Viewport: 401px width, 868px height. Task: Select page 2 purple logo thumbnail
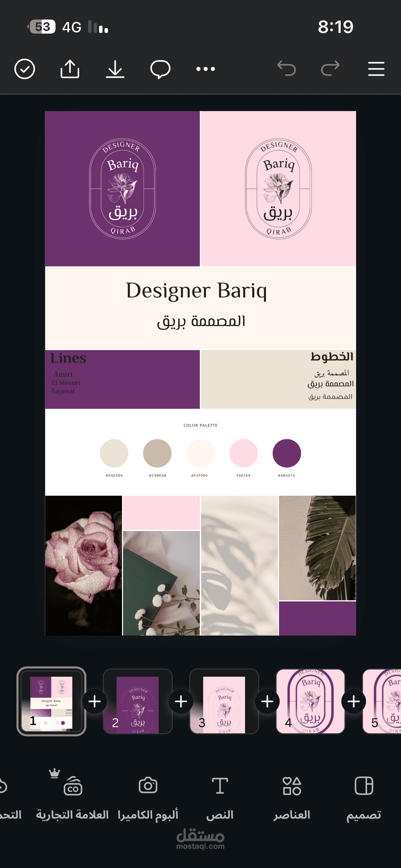point(138,702)
